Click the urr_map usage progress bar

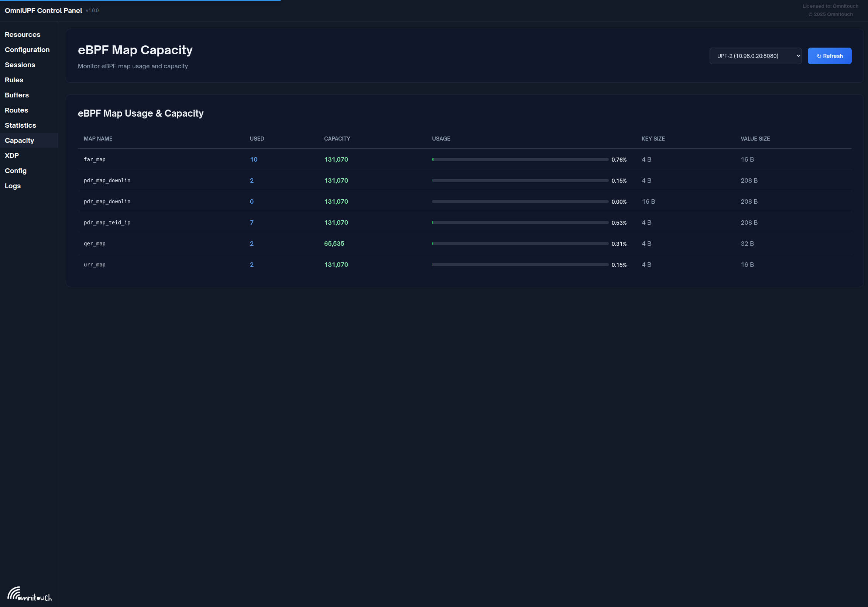(x=520, y=265)
